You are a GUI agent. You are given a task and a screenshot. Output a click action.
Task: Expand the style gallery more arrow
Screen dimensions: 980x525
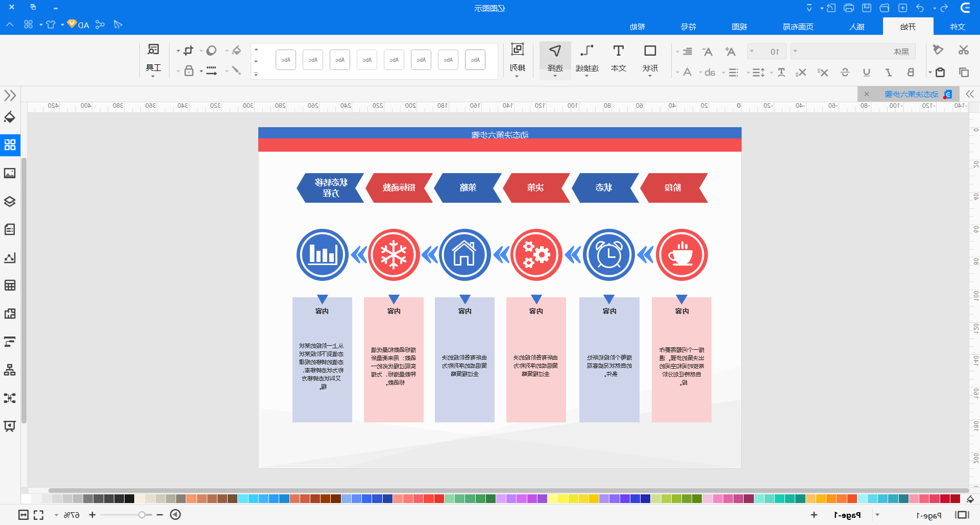click(256, 74)
